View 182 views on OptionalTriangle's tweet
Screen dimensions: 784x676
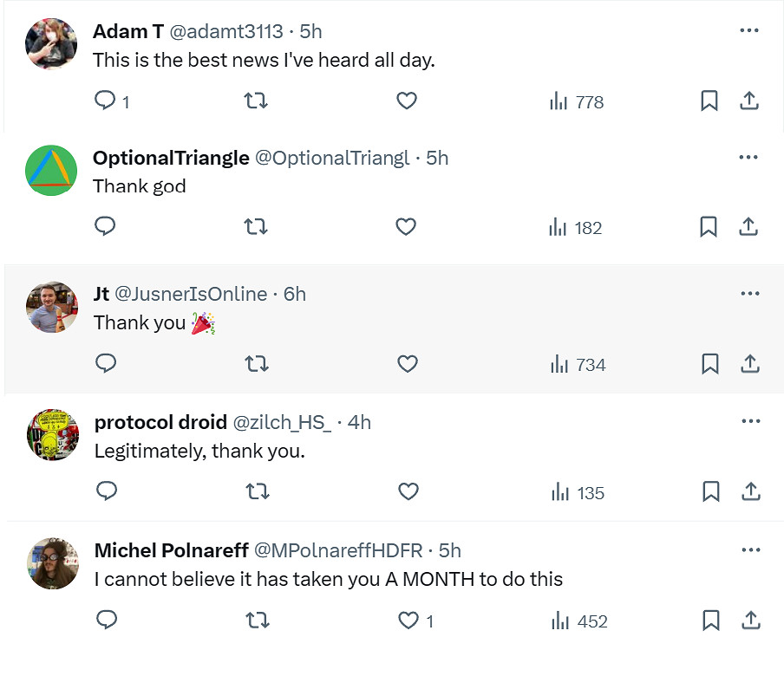click(576, 227)
